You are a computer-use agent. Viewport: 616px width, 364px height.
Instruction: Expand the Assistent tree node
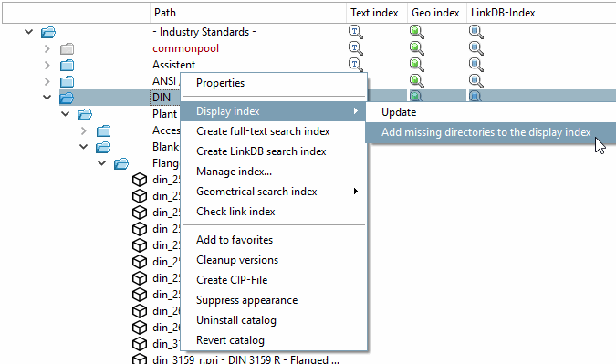pos(47,65)
